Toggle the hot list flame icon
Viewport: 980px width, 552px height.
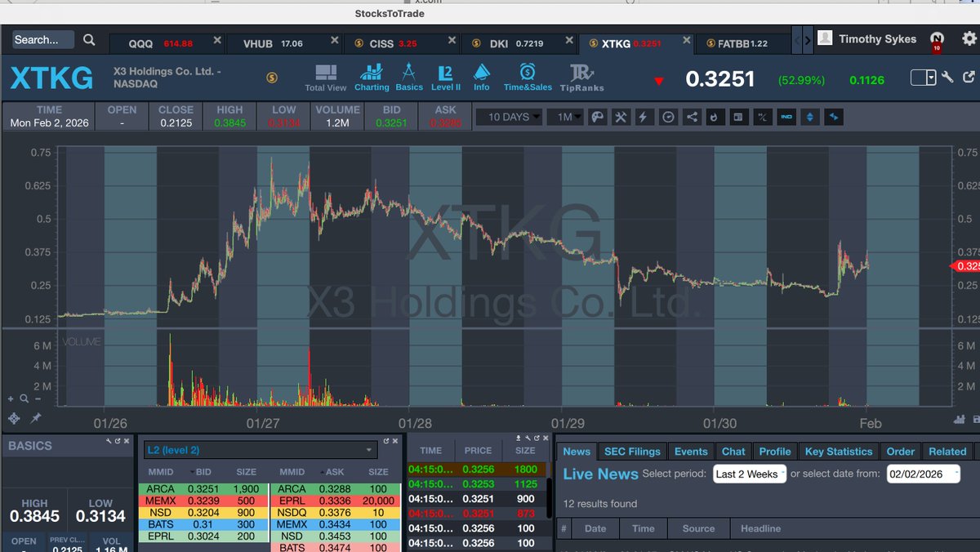click(x=715, y=117)
